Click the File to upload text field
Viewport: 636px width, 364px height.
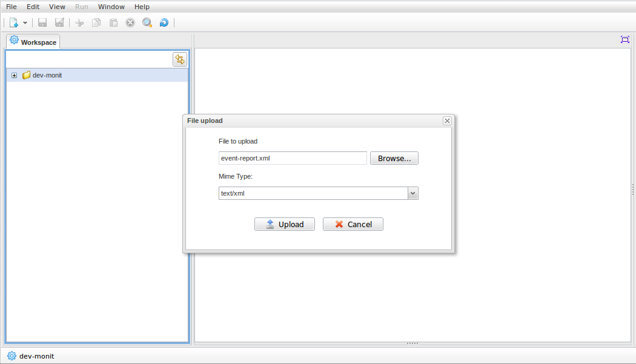[293, 158]
